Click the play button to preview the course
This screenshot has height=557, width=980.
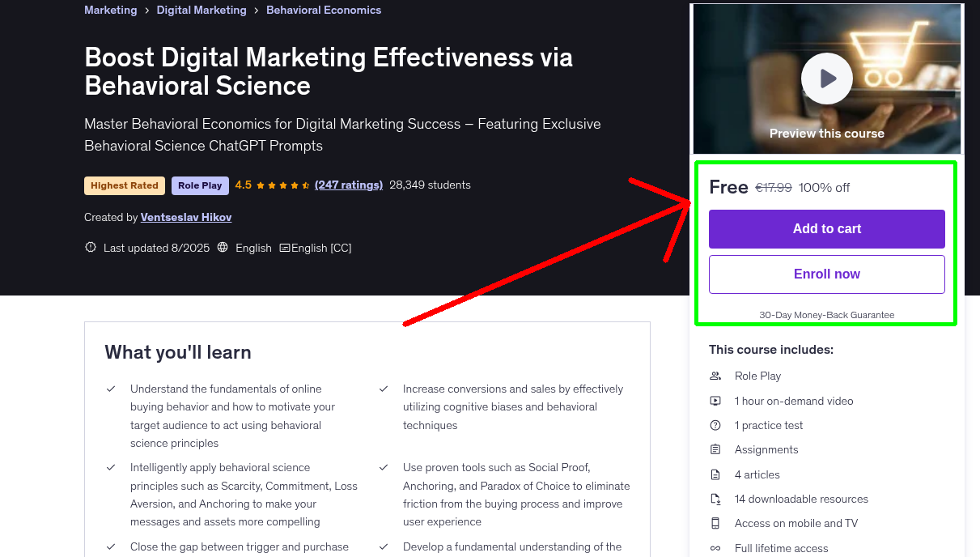point(826,78)
